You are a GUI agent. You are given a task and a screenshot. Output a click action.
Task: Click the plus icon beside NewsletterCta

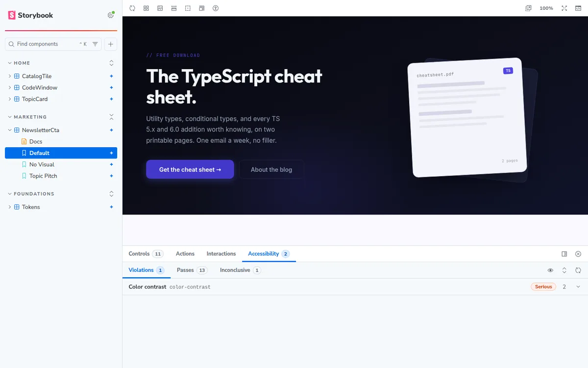coord(111,130)
